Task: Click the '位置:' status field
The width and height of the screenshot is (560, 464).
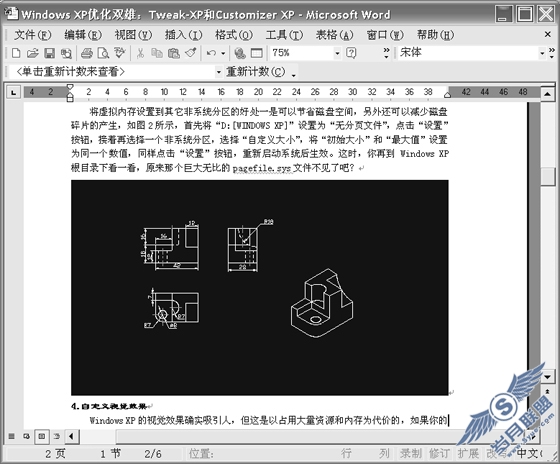Action: point(201,454)
